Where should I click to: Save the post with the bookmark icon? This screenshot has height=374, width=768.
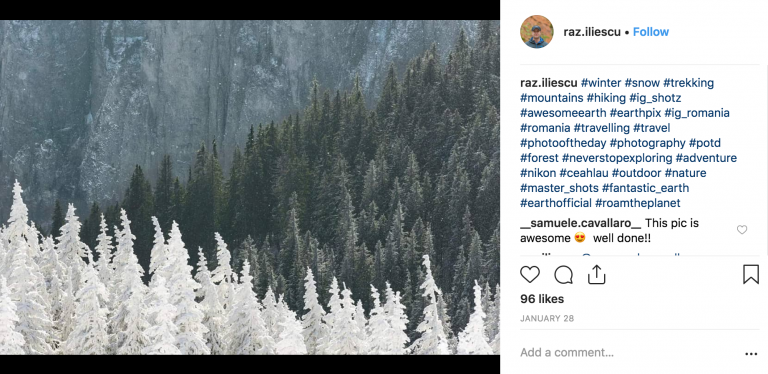[x=750, y=275]
